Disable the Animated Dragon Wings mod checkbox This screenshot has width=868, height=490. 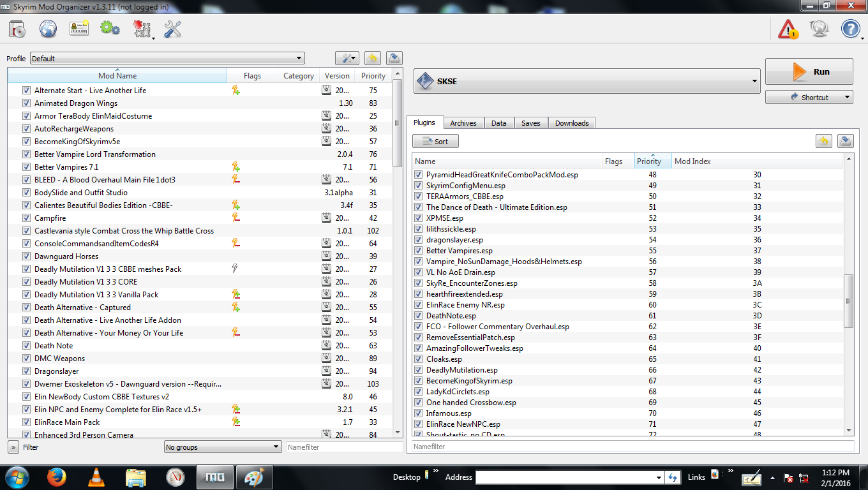26,103
